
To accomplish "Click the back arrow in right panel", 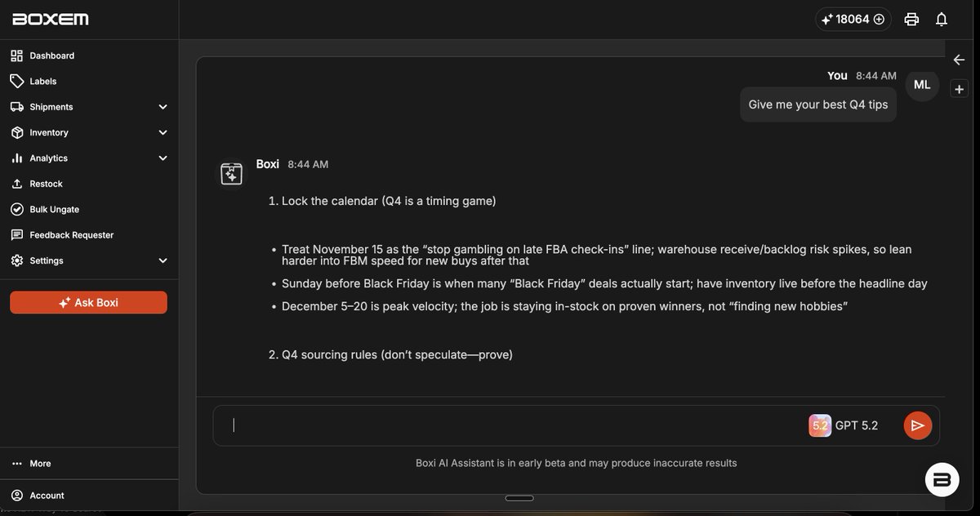I will coord(959,60).
